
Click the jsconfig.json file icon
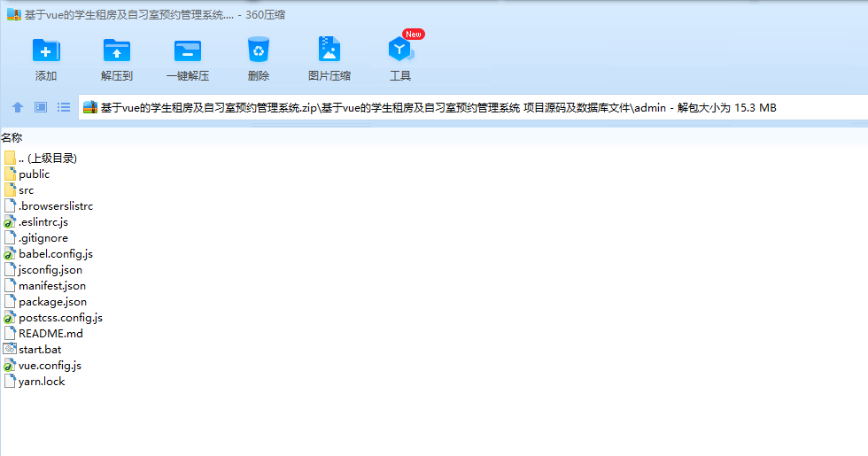coord(10,269)
